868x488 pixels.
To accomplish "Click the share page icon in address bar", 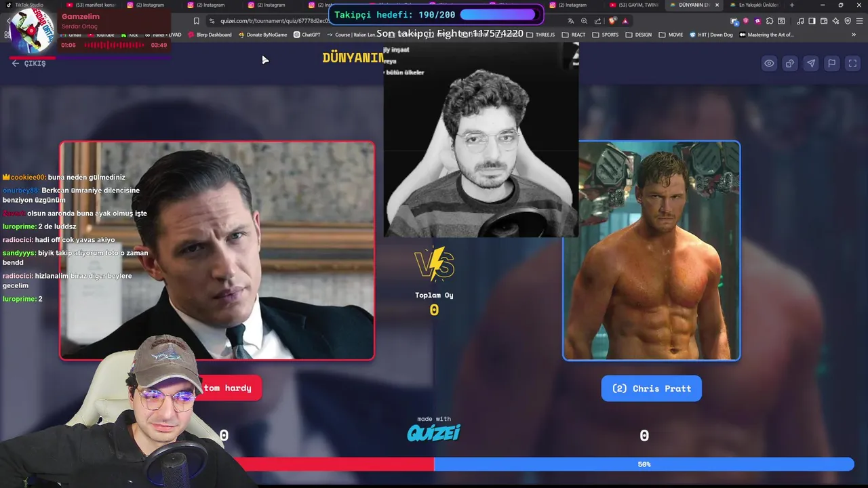I will tap(597, 21).
